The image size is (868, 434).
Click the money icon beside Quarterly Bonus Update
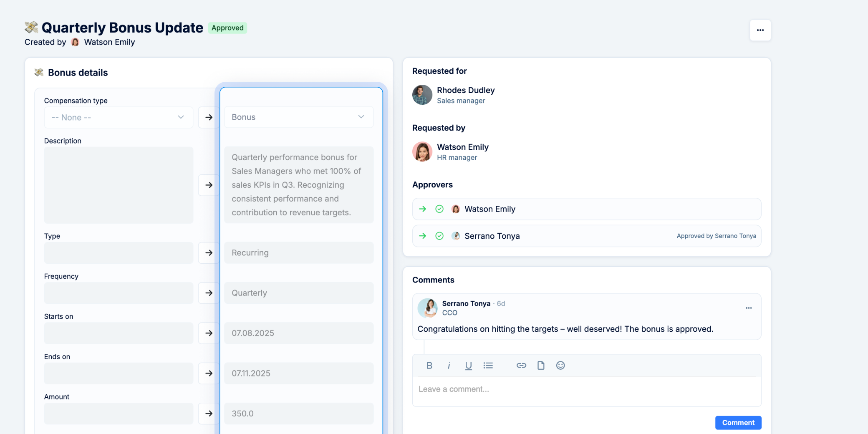coord(31,27)
